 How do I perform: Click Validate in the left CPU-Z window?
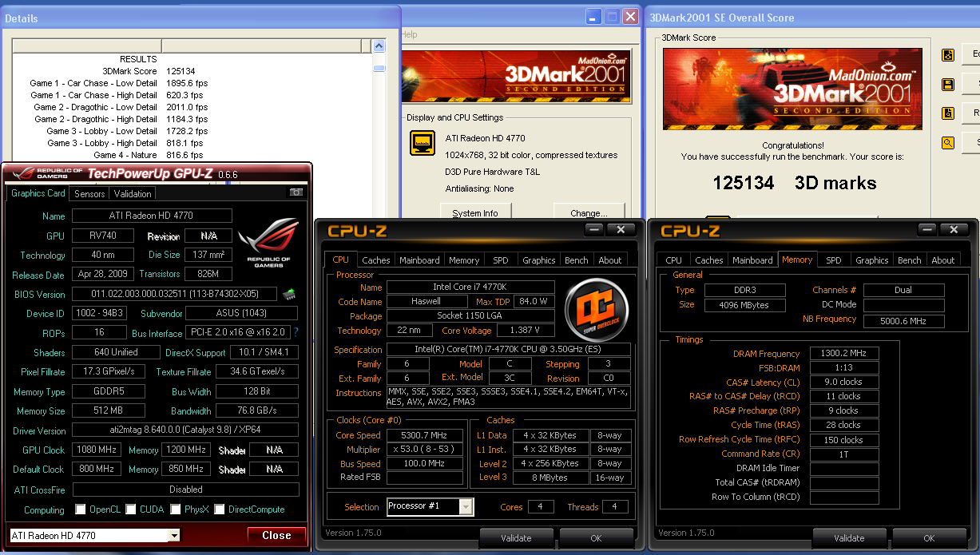click(x=516, y=538)
